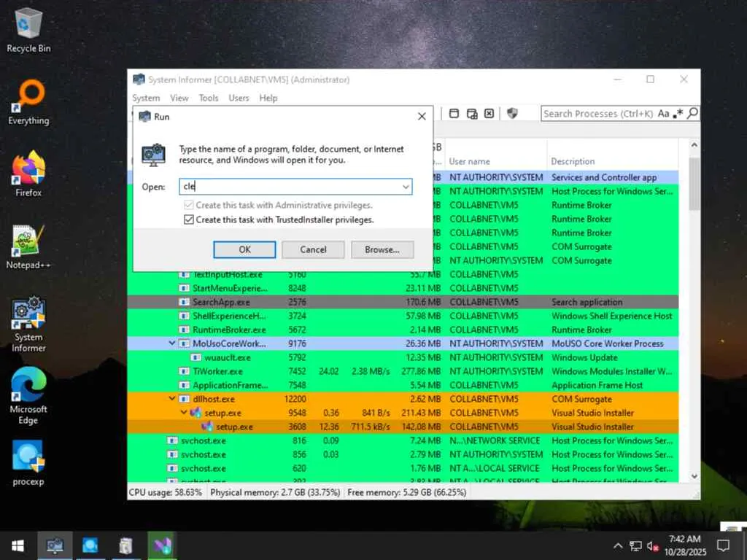Click the Services and Controller app description
The width and height of the screenshot is (747, 560).
click(604, 177)
